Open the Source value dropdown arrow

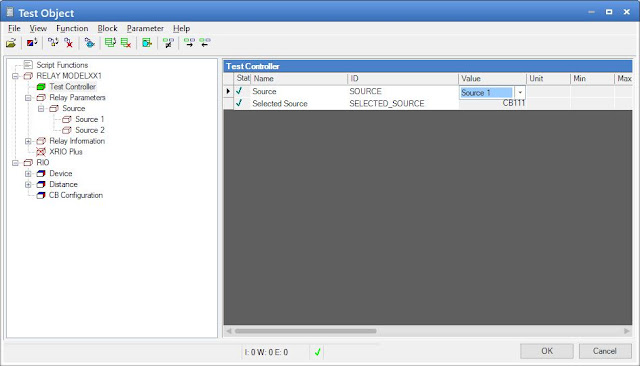[x=520, y=92]
